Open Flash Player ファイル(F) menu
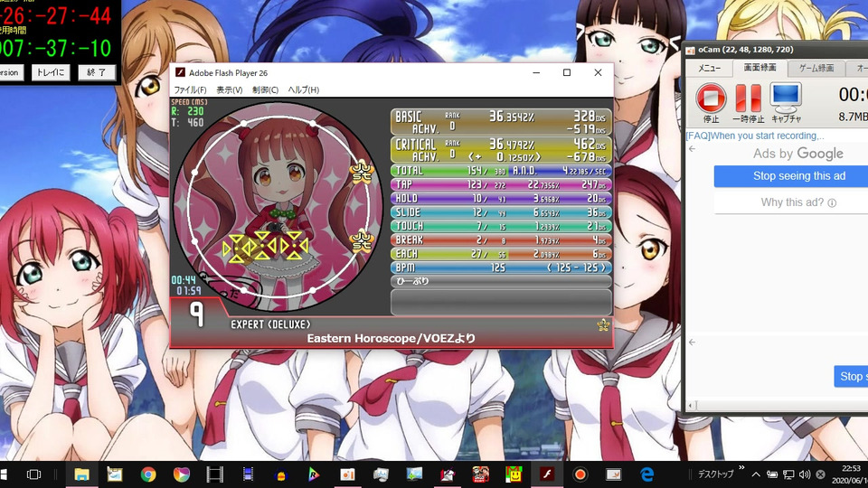This screenshot has height=488, width=868. pyautogui.click(x=190, y=89)
